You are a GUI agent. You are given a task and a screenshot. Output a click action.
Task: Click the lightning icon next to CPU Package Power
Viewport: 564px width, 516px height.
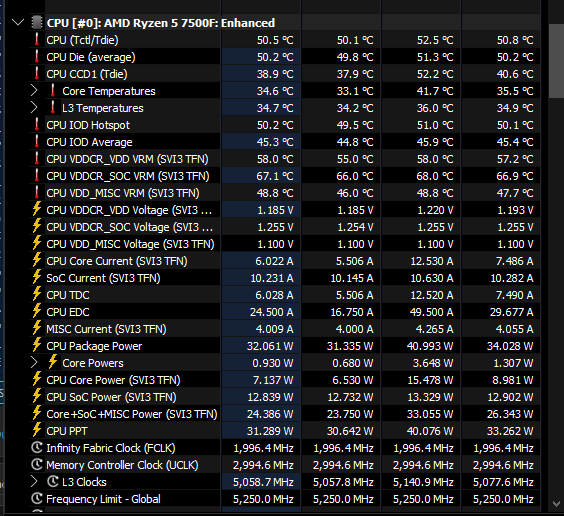[x=37, y=345]
